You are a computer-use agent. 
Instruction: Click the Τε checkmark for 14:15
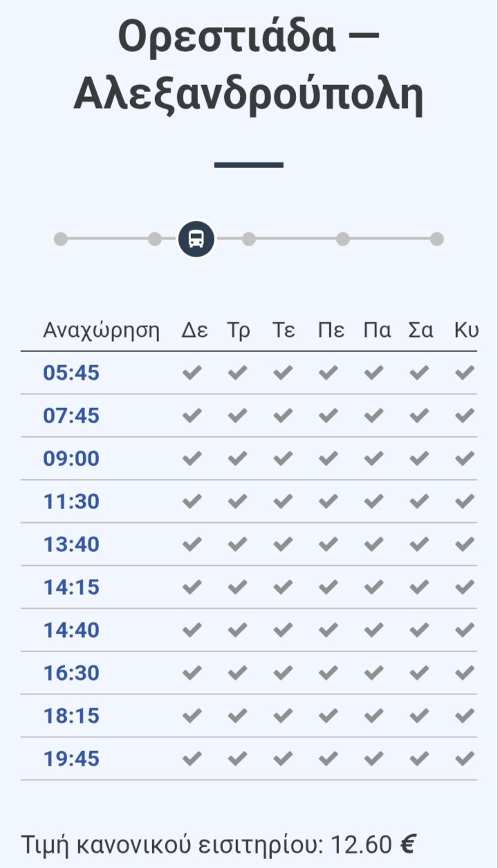(283, 587)
